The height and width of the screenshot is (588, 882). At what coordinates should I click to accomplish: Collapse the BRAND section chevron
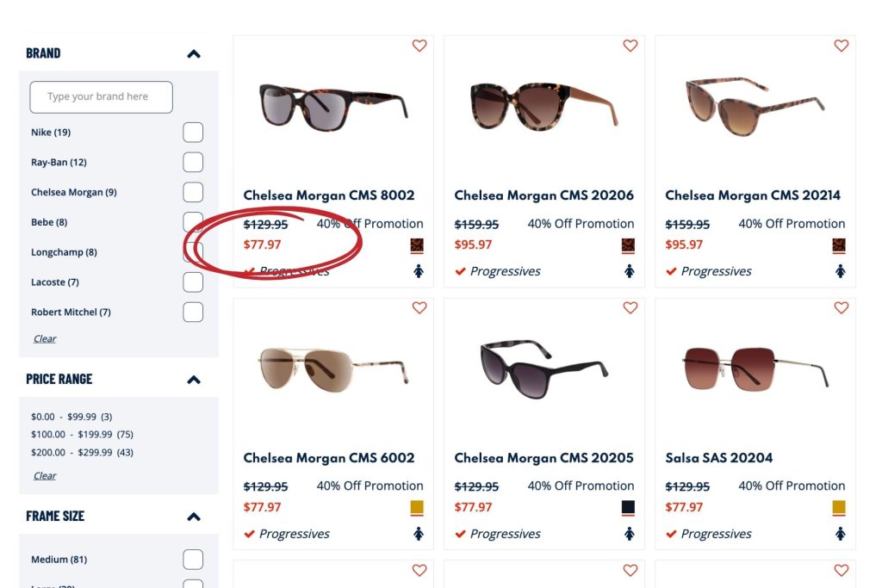tap(194, 53)
